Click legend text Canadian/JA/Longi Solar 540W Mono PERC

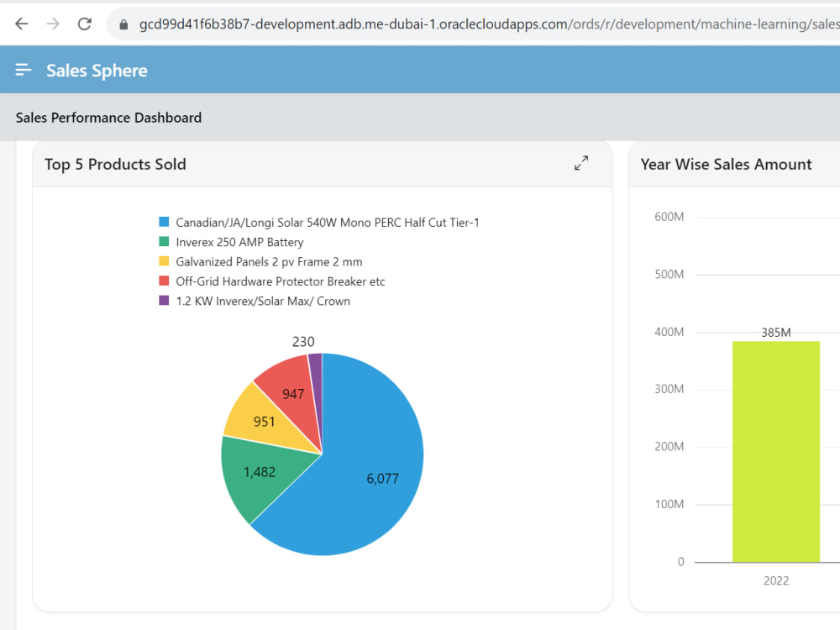coord(328,223)
